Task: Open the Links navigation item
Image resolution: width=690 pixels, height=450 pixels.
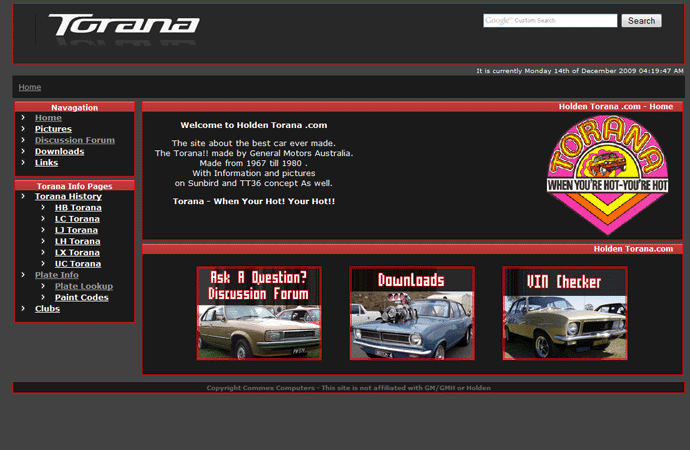Action: point(46,163)
